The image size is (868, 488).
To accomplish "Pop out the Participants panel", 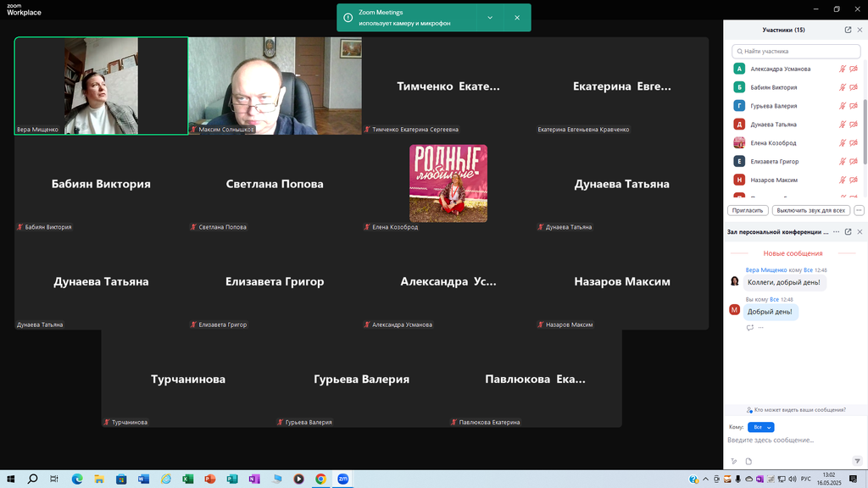I will point(848,30).
